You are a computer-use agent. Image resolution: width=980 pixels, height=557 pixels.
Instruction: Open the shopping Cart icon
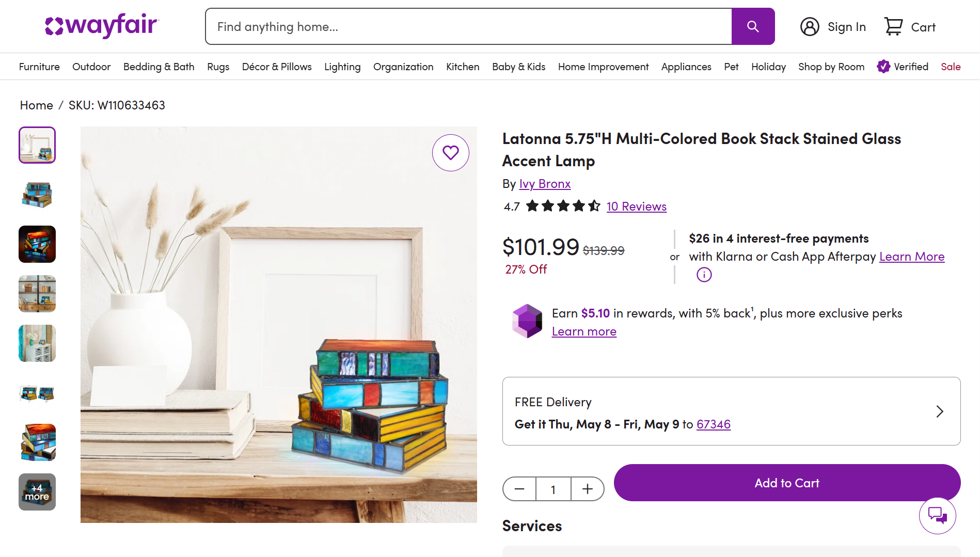(x=894, y=27)
